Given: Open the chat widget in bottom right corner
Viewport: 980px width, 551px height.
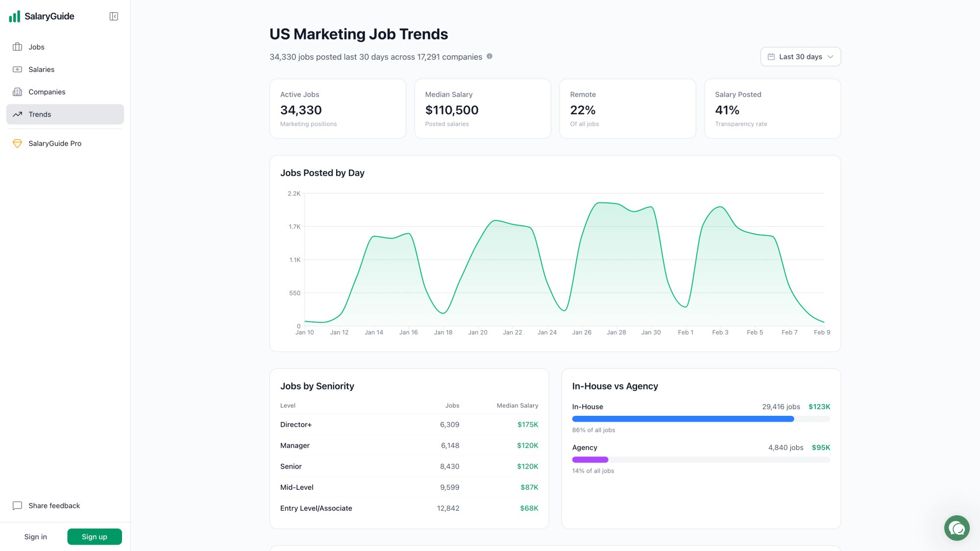Looking at the screenshot, I should (x=957, y=528).
